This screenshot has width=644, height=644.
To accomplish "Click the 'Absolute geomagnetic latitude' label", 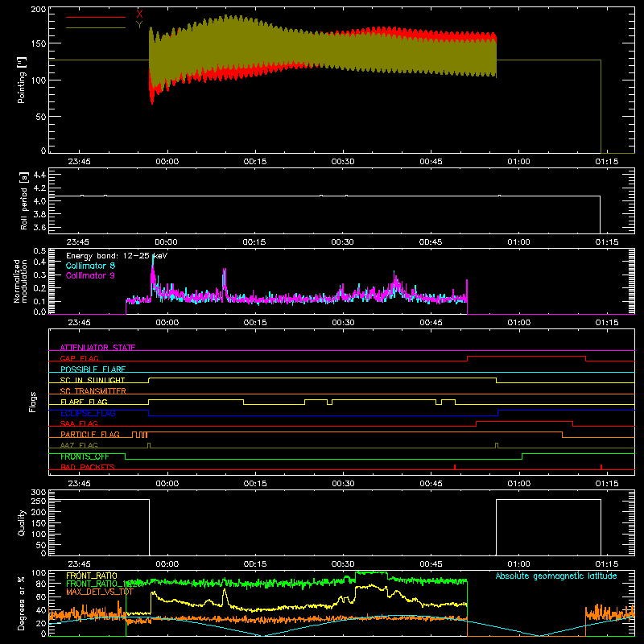I will pyautogui.click(x=556, y=576).
